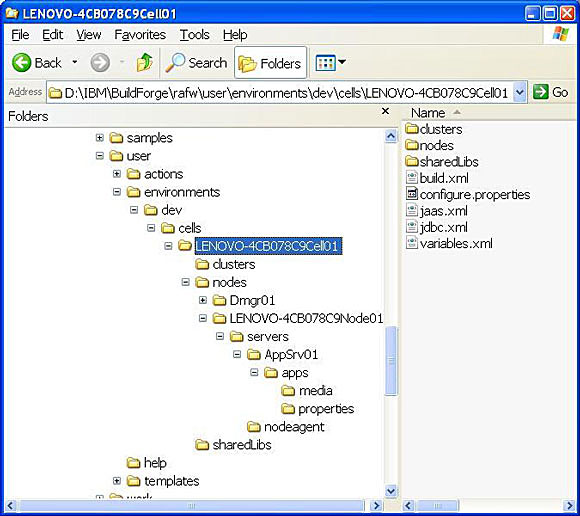Image resolution: width=580 pixels, height=516 pixels.
Task: Click folder tree horizontal scroll left arrow
Action: (10, 505)
